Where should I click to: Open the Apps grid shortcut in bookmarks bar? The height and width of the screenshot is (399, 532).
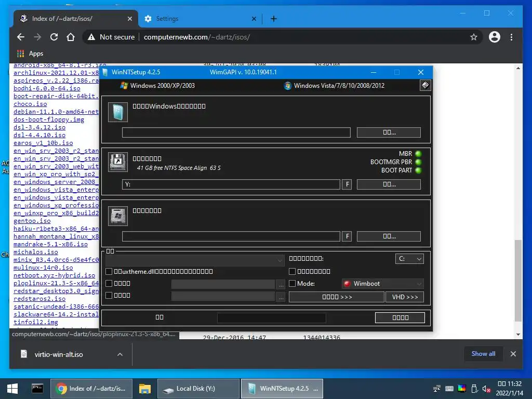click(x=21, y=54)
